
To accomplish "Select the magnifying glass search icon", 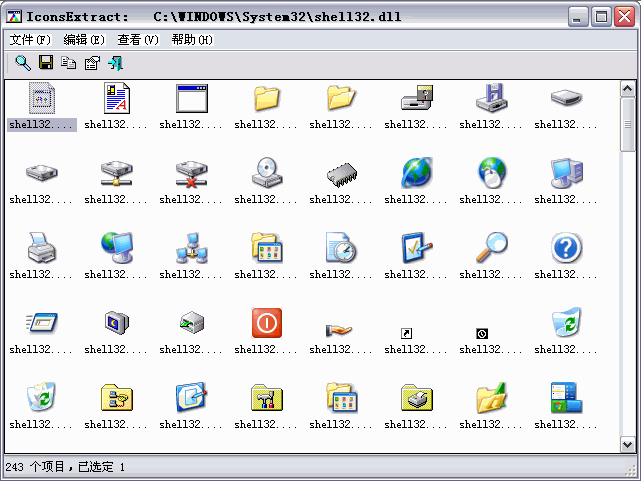I will 491,247.
